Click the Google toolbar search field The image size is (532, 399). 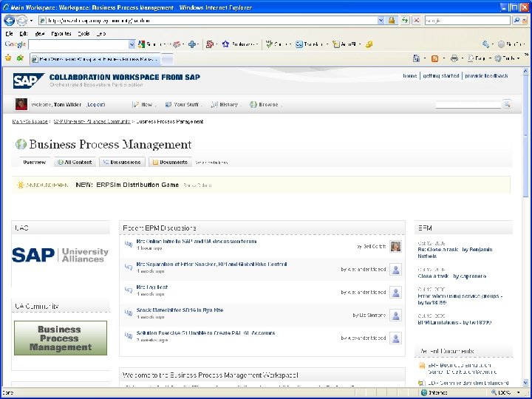tap(78, 44)
